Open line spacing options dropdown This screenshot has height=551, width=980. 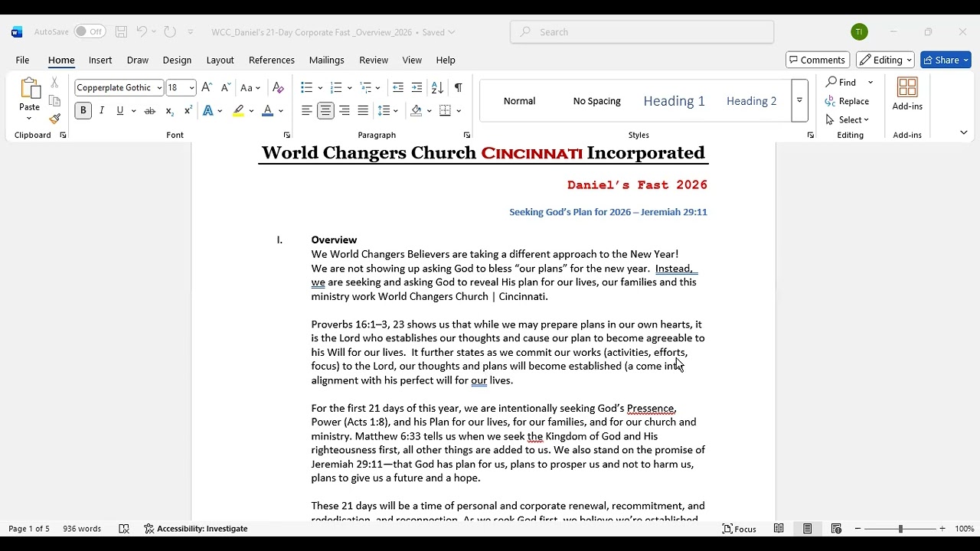(395, 111)
